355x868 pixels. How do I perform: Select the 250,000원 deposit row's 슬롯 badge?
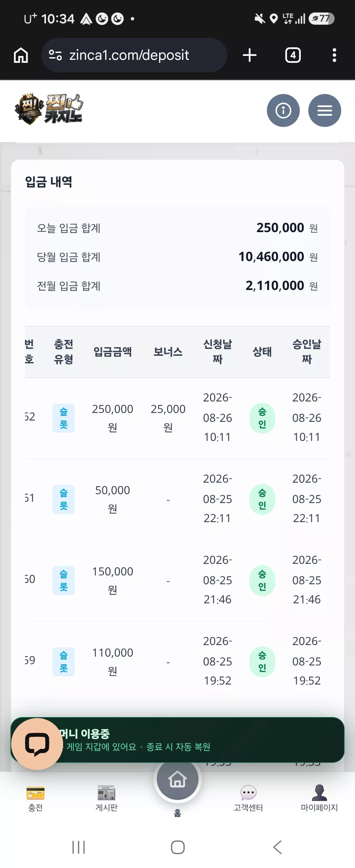[64, 418]
